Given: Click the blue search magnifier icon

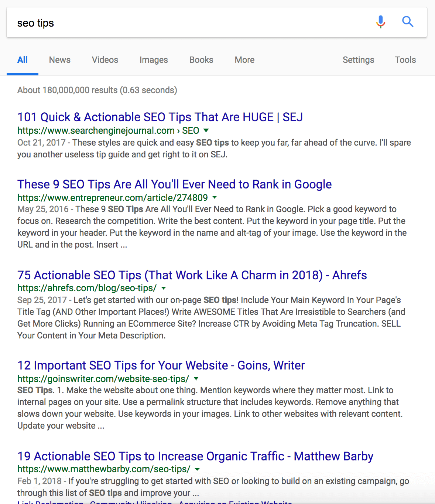Looking at the screenshot, I should [408, 22].
